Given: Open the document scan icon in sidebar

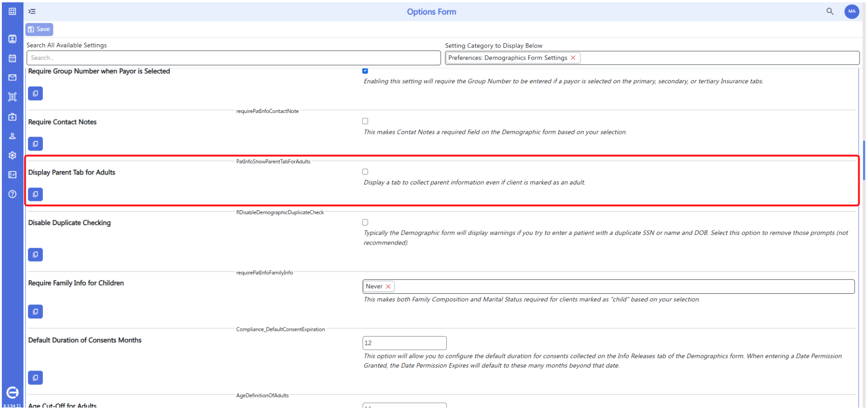Looking at the screenshot, I should 13,97.
